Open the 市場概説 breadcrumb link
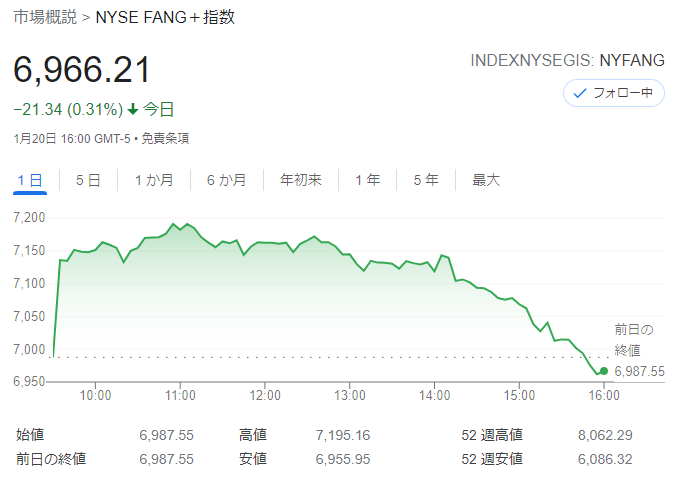This screenshot has width=684, height=483. [45, 17]
